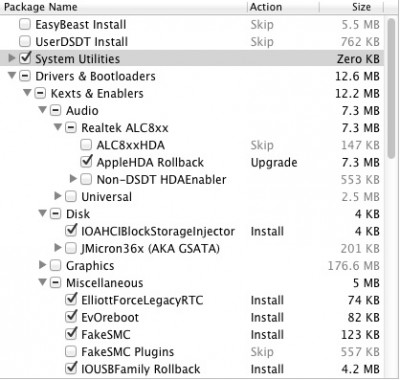Viewport: 400px width, 380px height.
Task: Uncheck AppleHDA Rollback
Action: coord(86,162)
